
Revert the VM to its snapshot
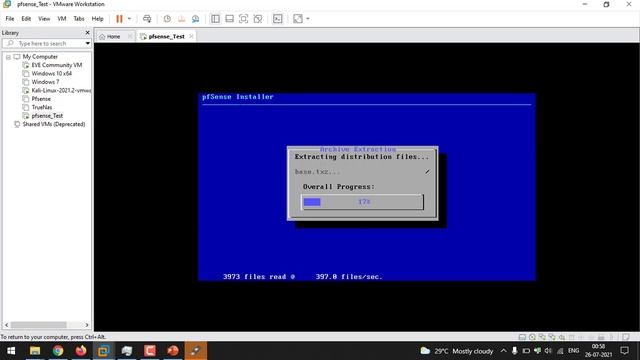[x=181, y=19]
